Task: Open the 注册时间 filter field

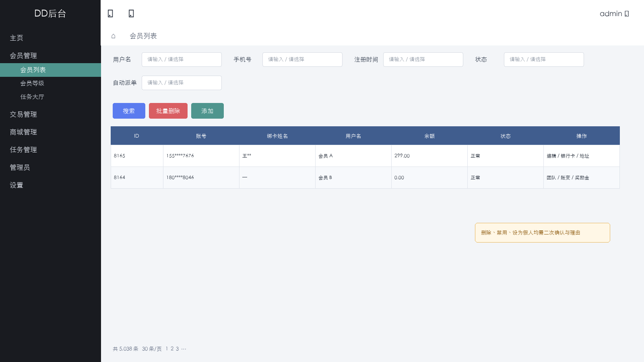Action: tap(423, 60)
